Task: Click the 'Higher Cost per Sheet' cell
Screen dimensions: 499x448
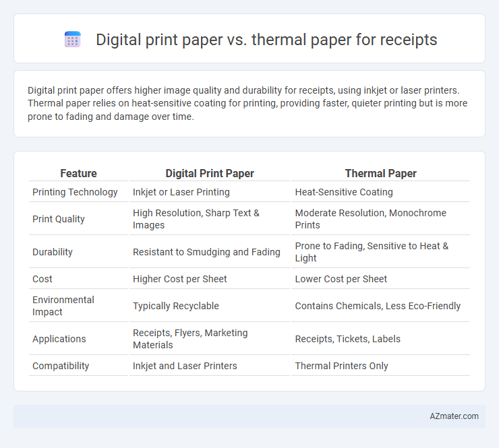Action: [x=180, y=279]
